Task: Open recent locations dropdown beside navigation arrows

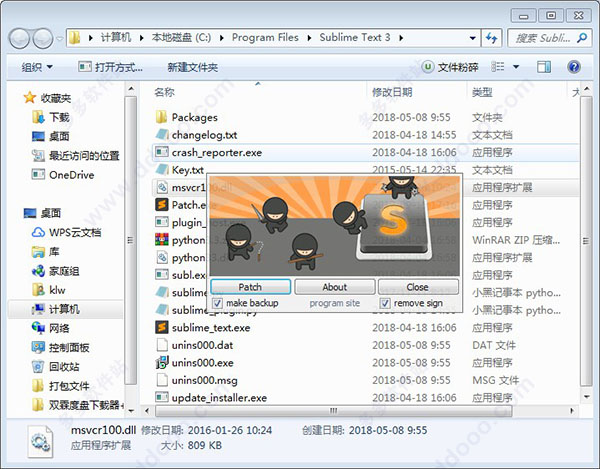Action: [59, 38]
